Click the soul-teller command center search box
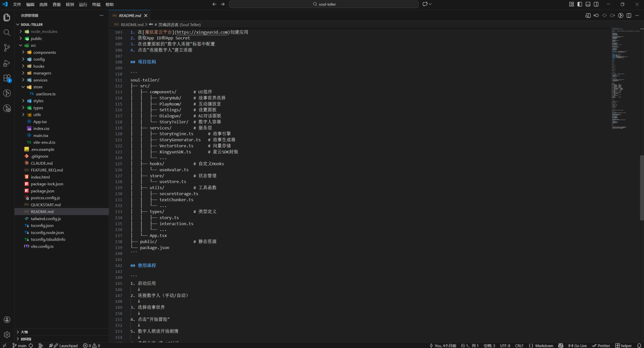The height and width of the screenshot is (348, 644). click(x=324, y=4)
